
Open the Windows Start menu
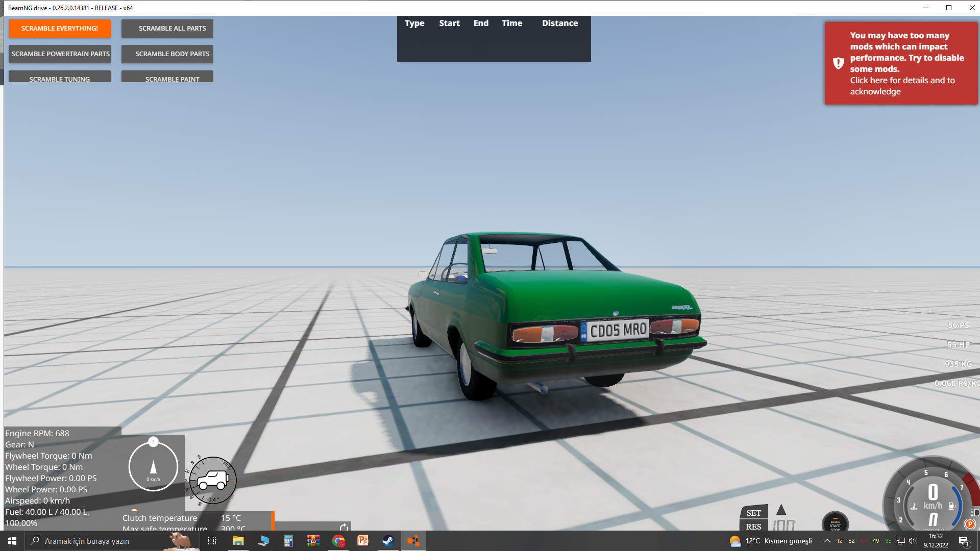(12, 541)
